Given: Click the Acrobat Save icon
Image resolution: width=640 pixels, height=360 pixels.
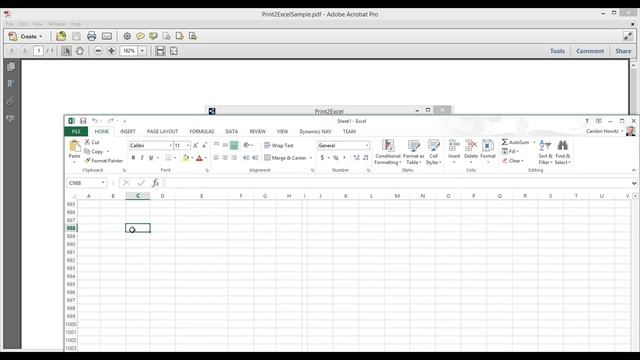Looking at the screenshot, I should (x=76, y=36).
